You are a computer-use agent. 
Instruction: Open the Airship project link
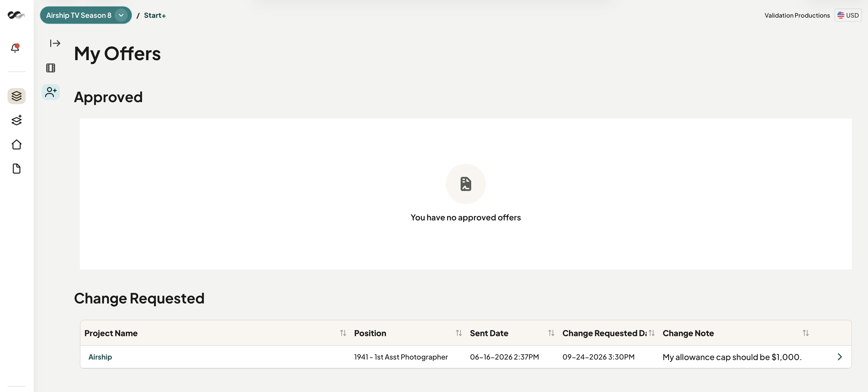(100, 357)
